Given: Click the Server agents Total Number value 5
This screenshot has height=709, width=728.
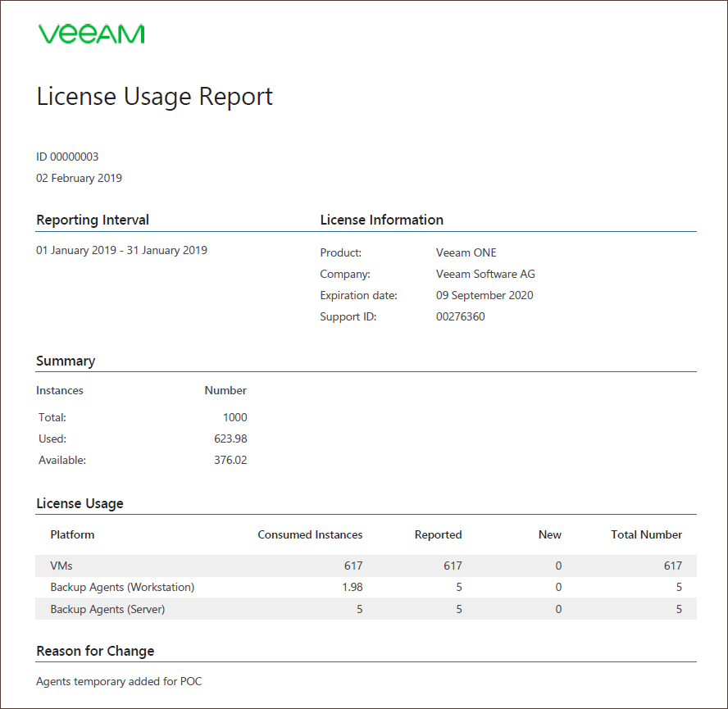Looking at the screenshot, I should pos(680,609).
